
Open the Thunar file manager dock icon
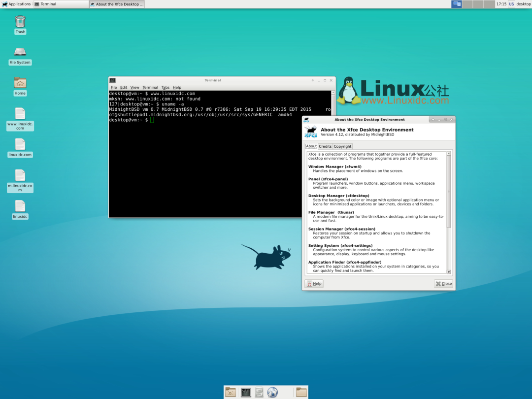tap(230, 392)
